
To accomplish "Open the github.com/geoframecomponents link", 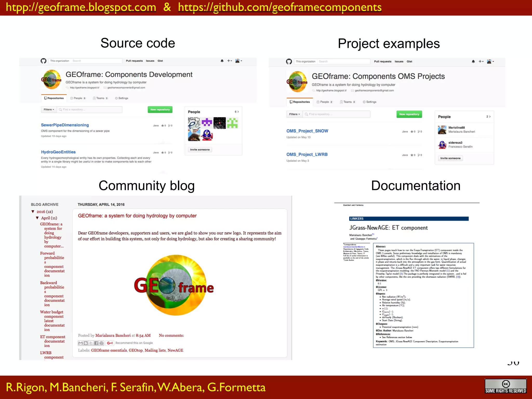I will point(280,7).
